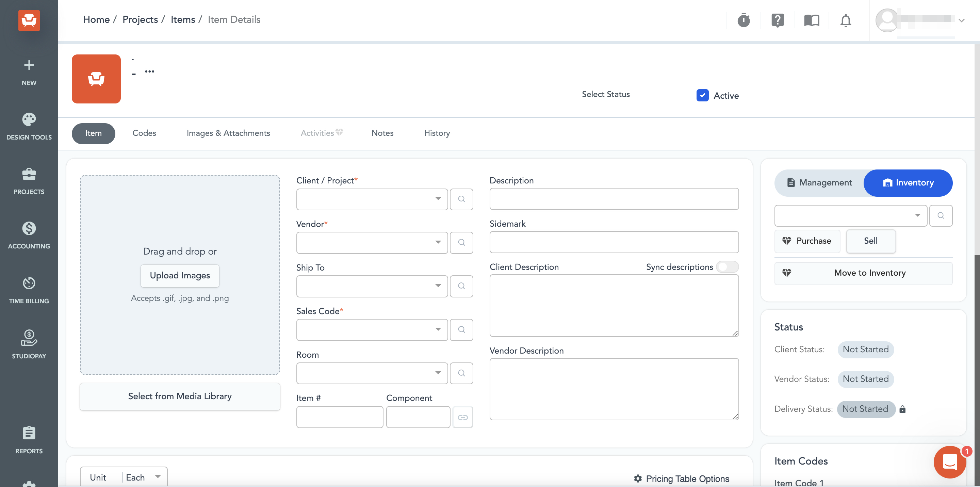Expand the Vendor dropdown
This screenshot has width=980, height=487.
[x=438, y=242]
